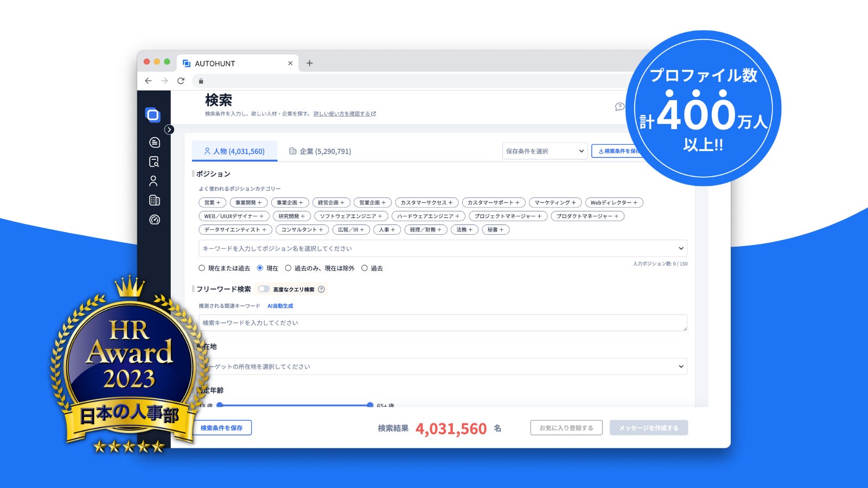This screenshot has width=868, height=488.
Task: Add the プロダクトマネージャー position tag
Action: pos(588,216)
